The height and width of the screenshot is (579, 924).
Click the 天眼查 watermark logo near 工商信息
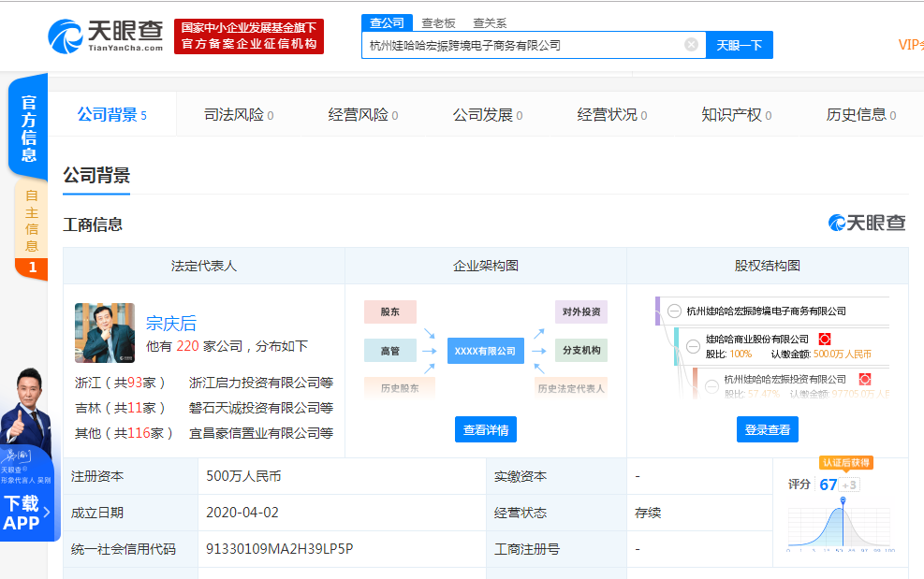coord(867,223)
